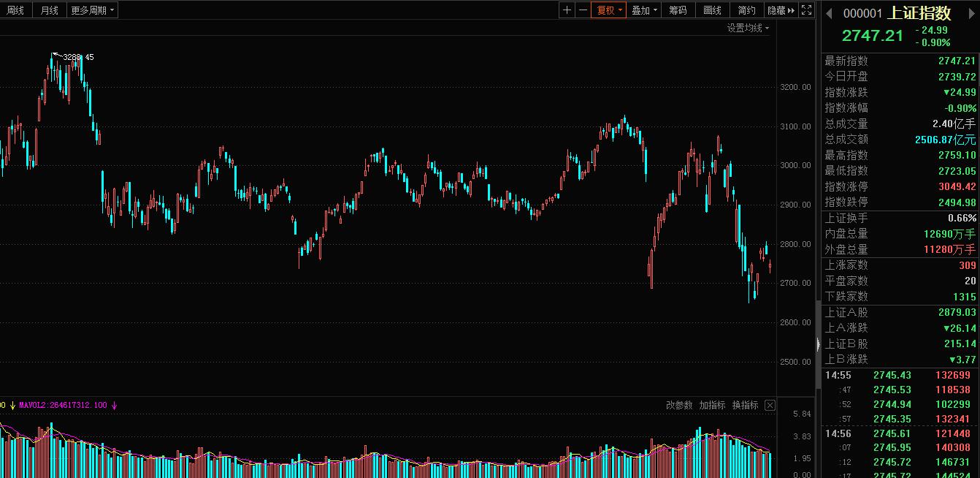Image resolution: width=980 pixels, height=478 pixels.
Task: Open the 复权 adjustment dropdown
Action: click(609, 10)
